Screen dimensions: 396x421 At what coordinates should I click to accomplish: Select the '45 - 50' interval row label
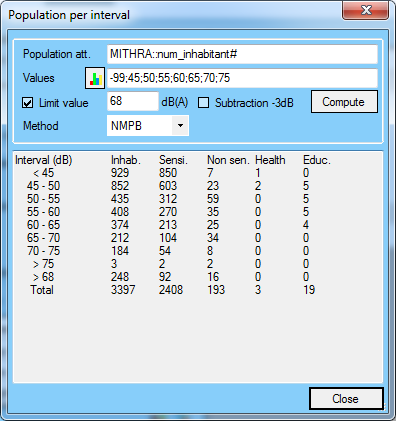point(43,186)
